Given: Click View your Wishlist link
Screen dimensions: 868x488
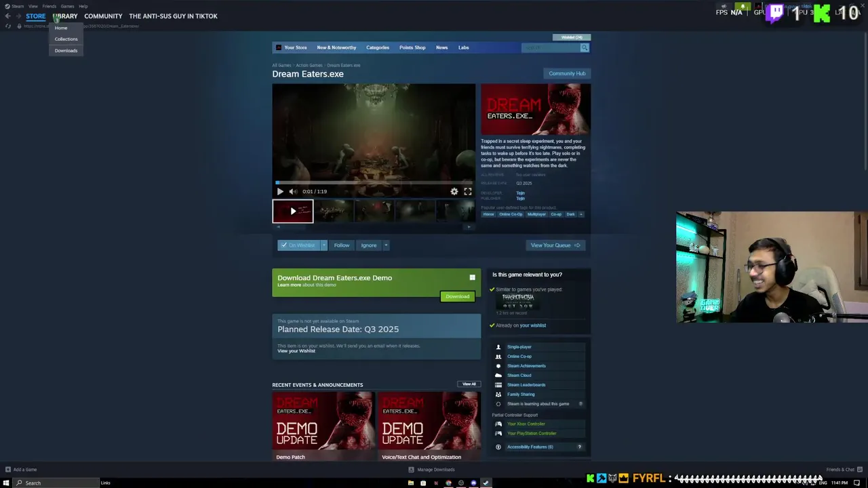Looking at the screenshot, I should (x=296, y=351).
